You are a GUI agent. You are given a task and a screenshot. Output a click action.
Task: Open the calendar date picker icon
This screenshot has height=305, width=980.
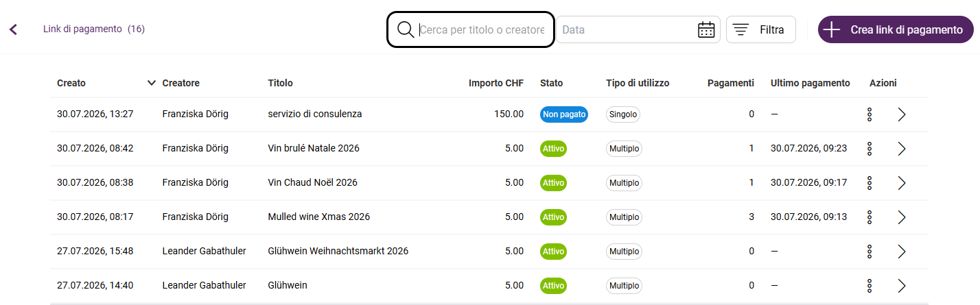click(706, 29)
